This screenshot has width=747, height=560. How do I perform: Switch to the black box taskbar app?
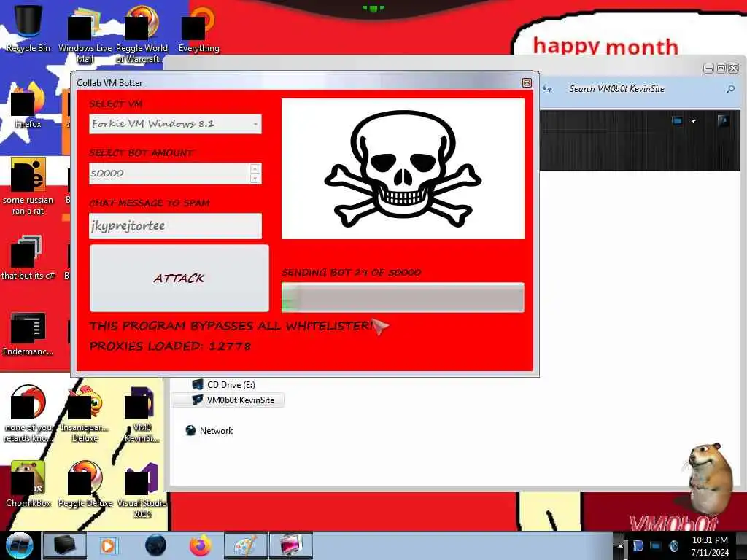(x=64, y=545)
